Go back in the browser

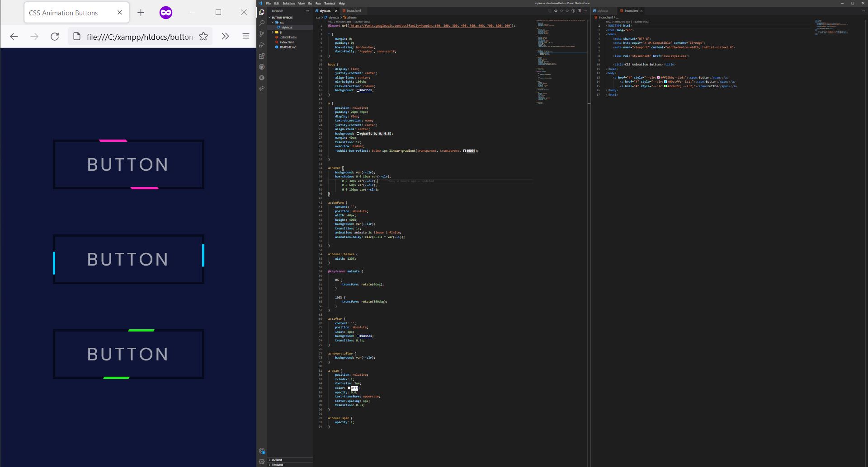pos(14,37)
